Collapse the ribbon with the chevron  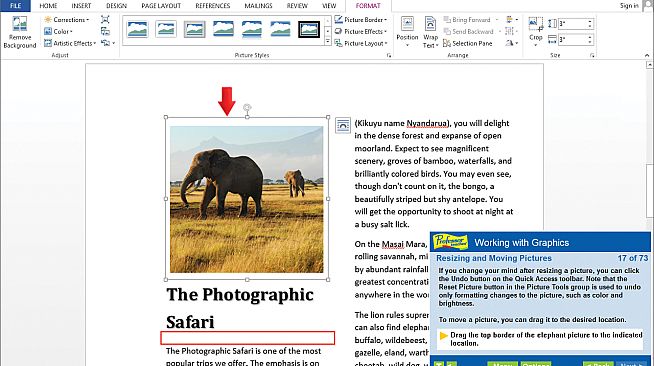coord(647,55)
